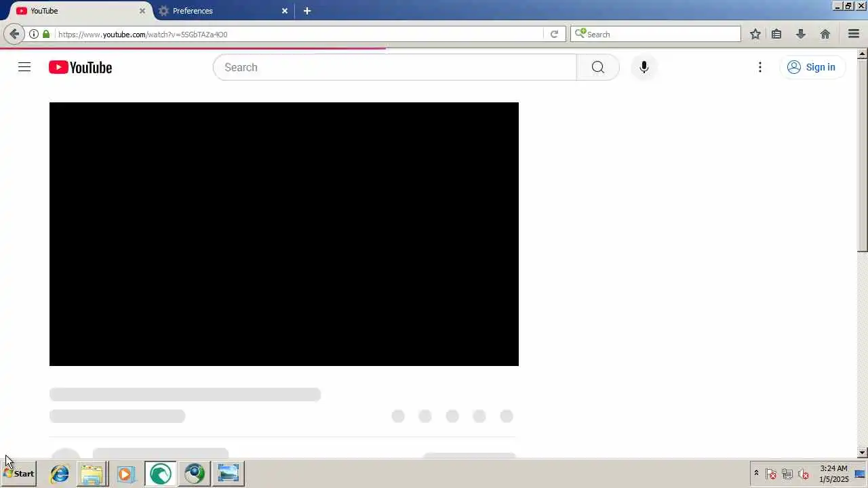
Task: Select the active green browser taskbar icon
Action: click(161, 474)
